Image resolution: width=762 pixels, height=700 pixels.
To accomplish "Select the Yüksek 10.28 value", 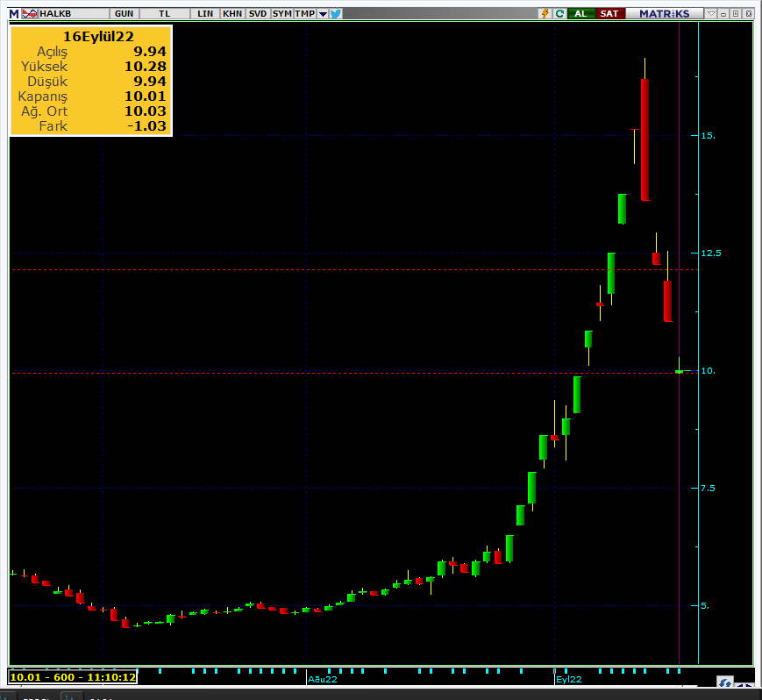I will click(x=146, y=67).
